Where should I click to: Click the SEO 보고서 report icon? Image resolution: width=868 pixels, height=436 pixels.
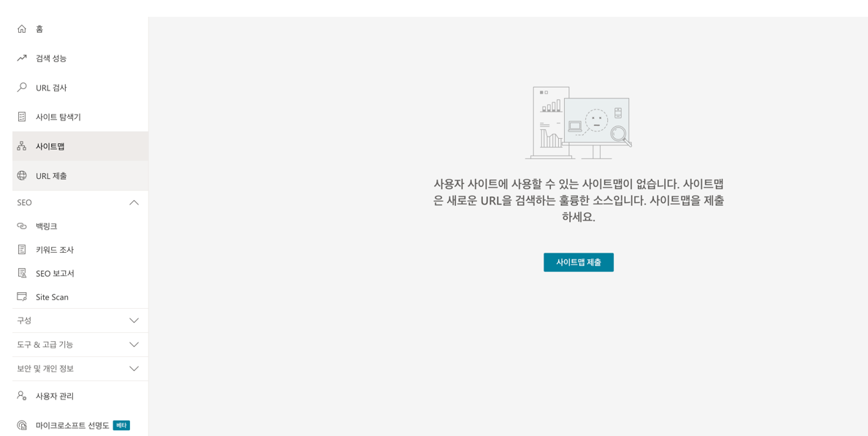point(22,273)
